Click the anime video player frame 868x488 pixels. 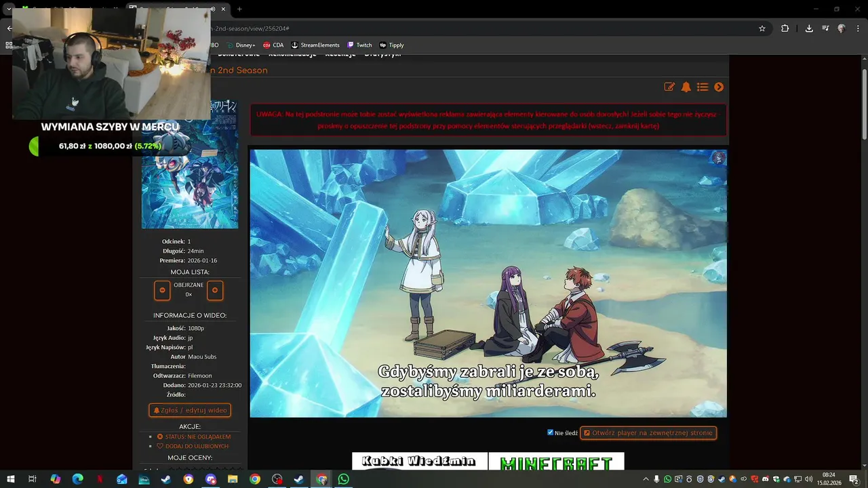pyautogui.click(x=488, y=283)
